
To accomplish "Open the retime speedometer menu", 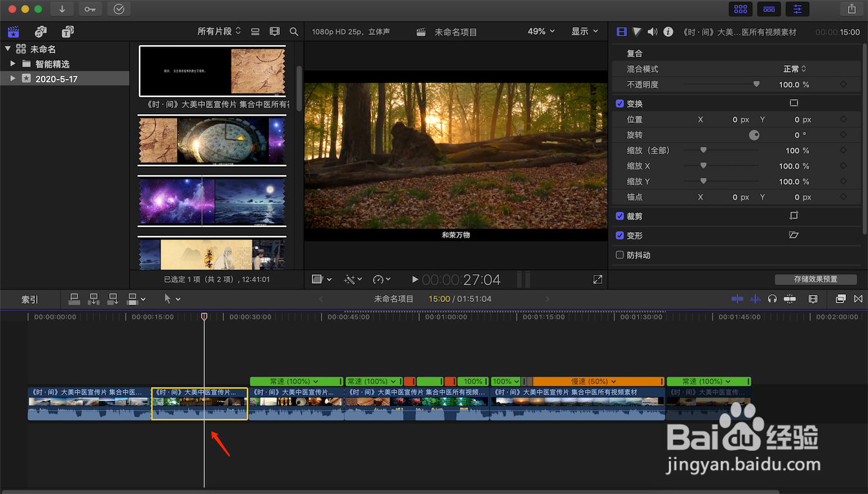I will tap(382, 279).
